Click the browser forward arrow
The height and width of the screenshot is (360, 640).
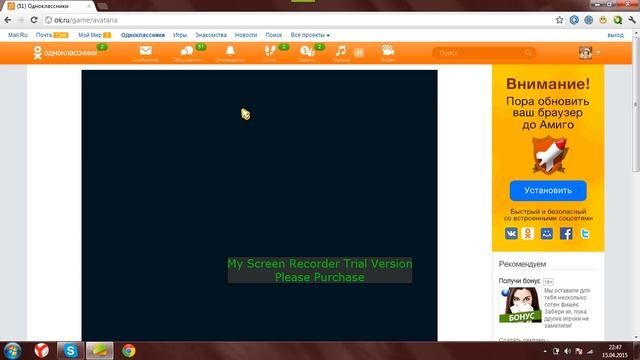tap(21, 20)
